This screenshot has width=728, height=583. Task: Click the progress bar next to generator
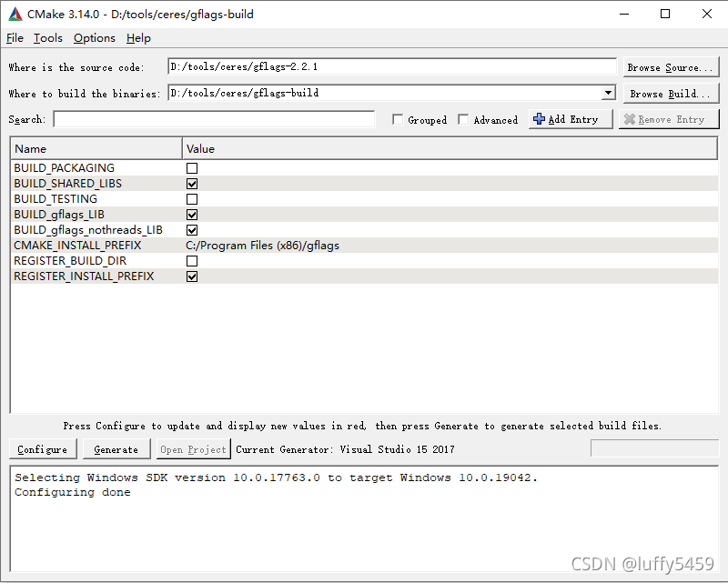pos(654,448)
